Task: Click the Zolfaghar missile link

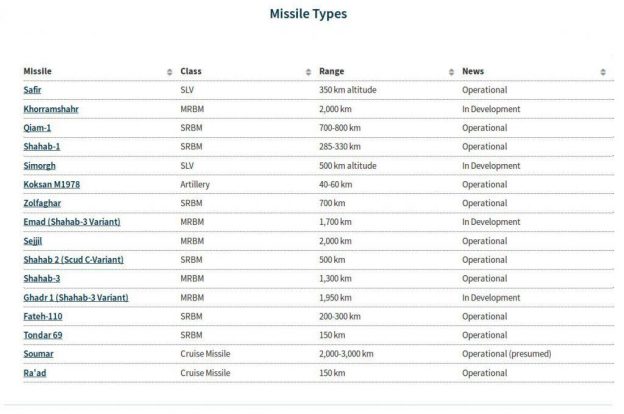Action: coord(42,203)
